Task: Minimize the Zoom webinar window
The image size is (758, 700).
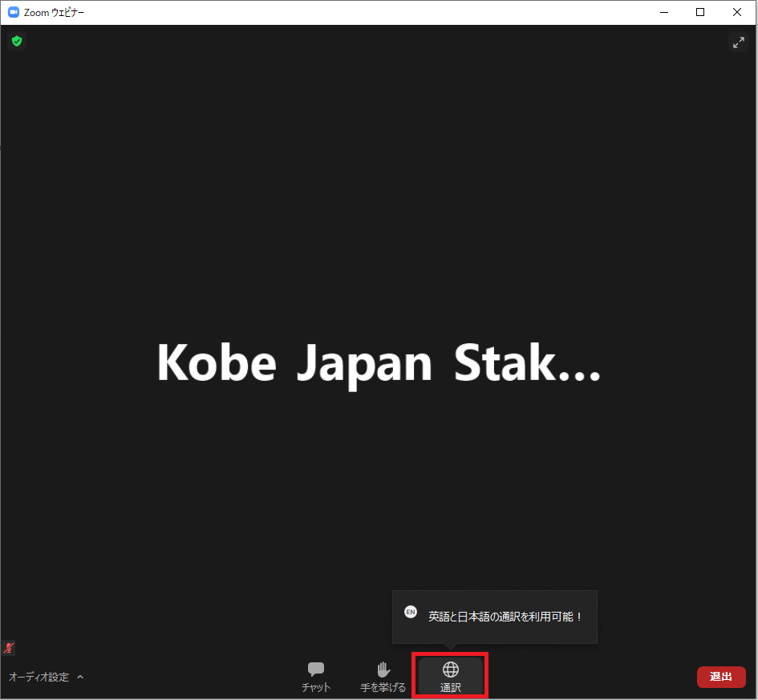Action: (x=663, y=12)
